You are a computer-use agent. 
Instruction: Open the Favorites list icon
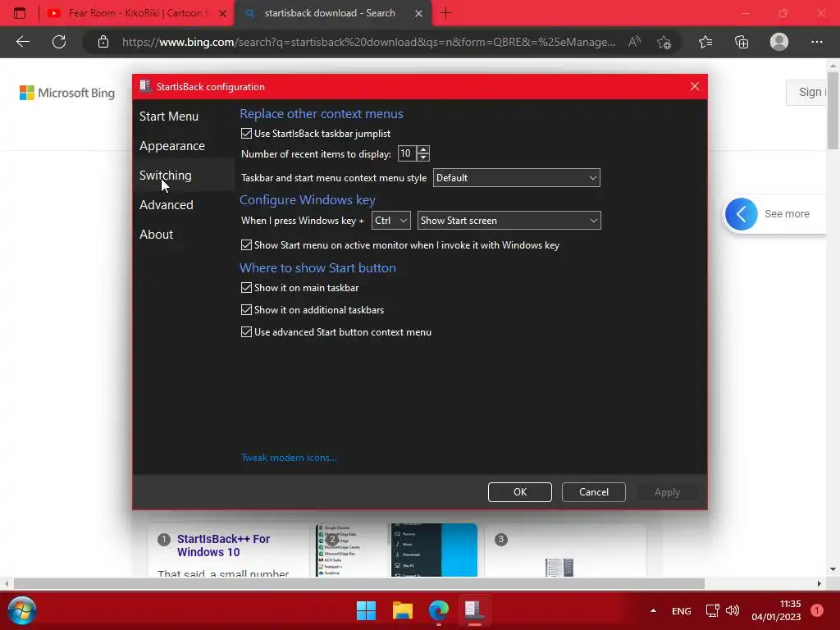705,42
